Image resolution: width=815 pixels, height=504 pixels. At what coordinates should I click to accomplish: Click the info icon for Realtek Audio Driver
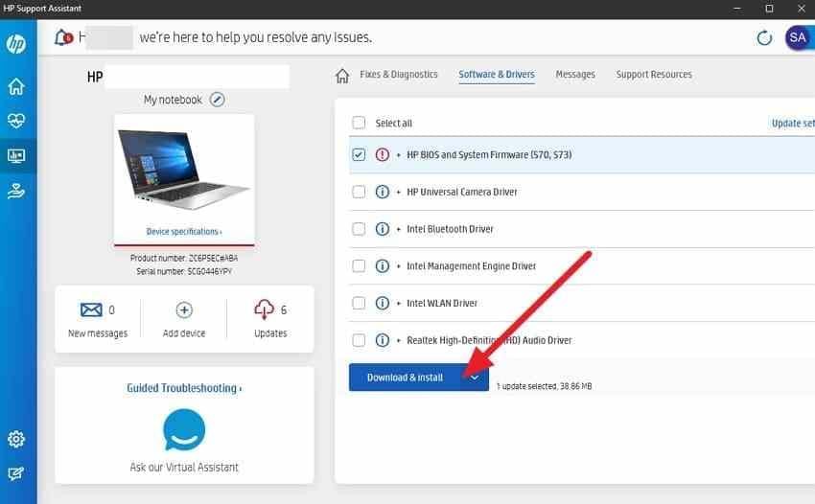point(382,340)
